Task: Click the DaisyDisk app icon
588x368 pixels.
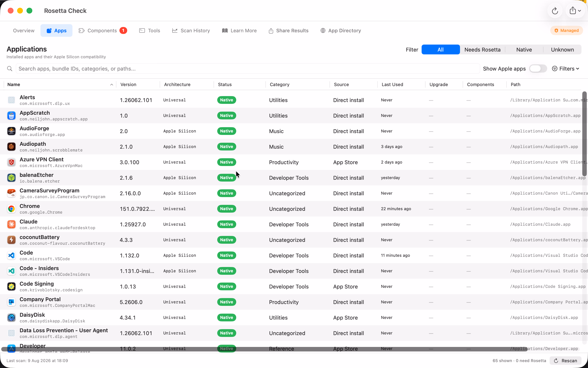Action: pyautogui.click(x=11, y=318)
